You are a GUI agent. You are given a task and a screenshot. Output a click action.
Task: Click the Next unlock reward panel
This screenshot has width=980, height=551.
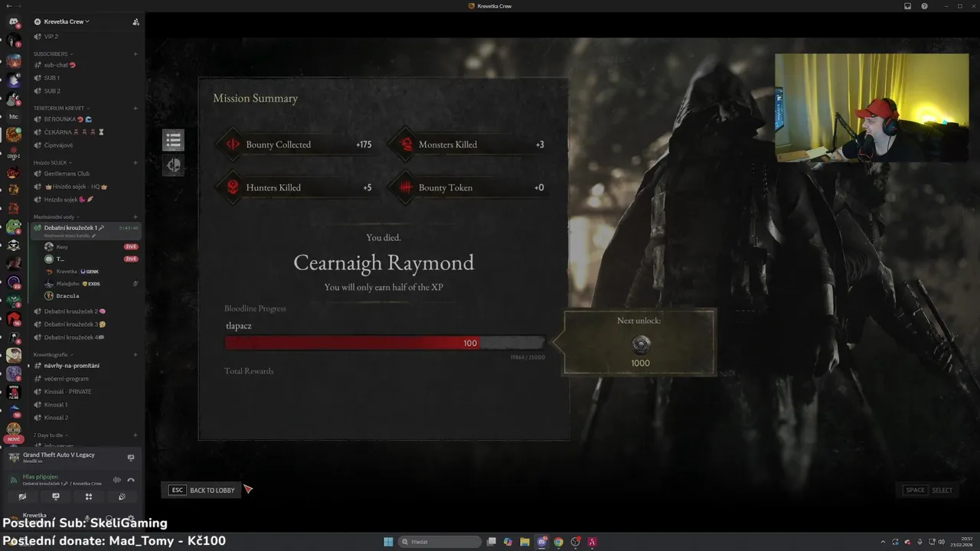pyautogui.click(x=640, y=343)
